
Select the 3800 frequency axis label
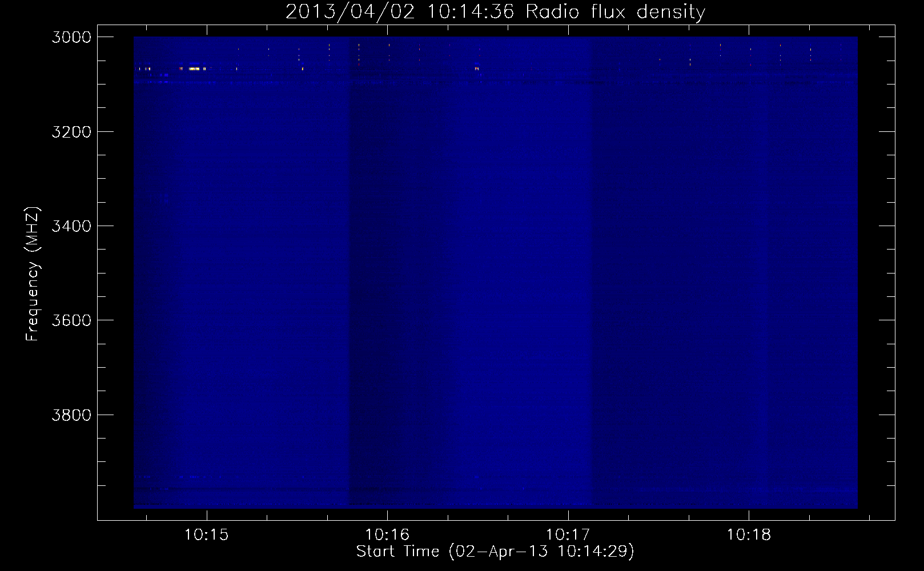[x=71, y=415]
